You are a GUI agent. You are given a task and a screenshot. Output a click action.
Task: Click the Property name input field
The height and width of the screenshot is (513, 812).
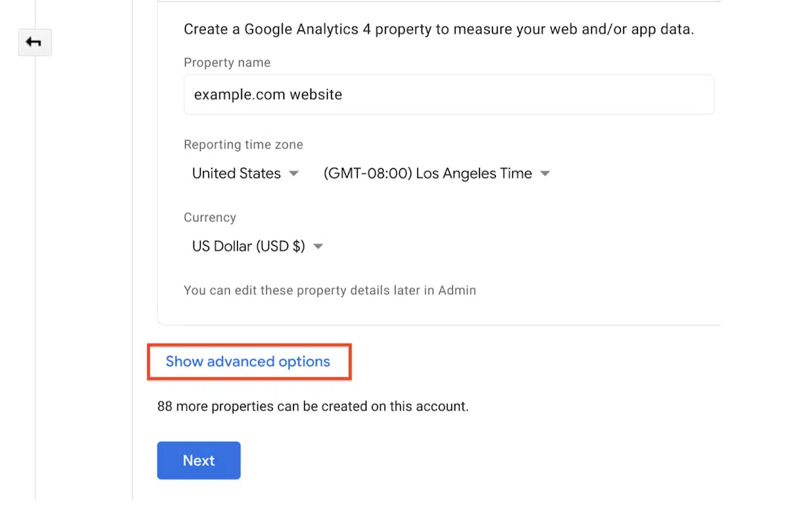pos(448,94)
